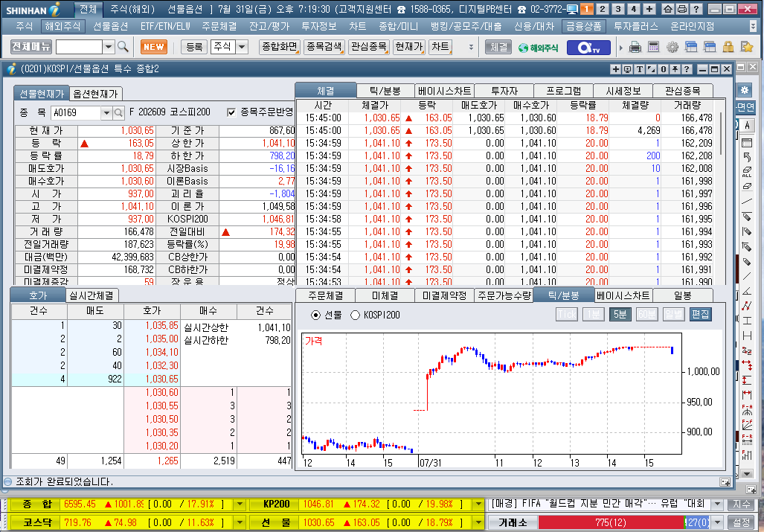Viewport: 764px width, 532px height.
Task: Open settings gear icon in toolbar
Action: (x=672, y=48)
